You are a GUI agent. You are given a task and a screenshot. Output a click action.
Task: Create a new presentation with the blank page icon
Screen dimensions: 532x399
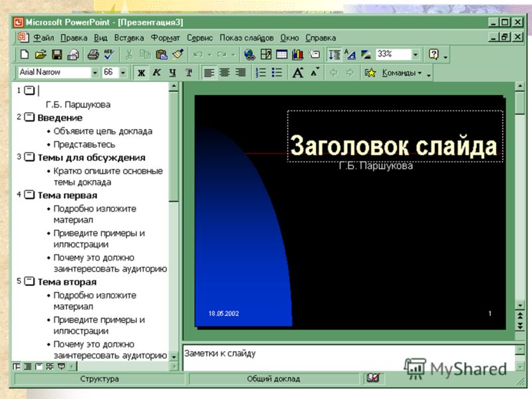(25, 55)
